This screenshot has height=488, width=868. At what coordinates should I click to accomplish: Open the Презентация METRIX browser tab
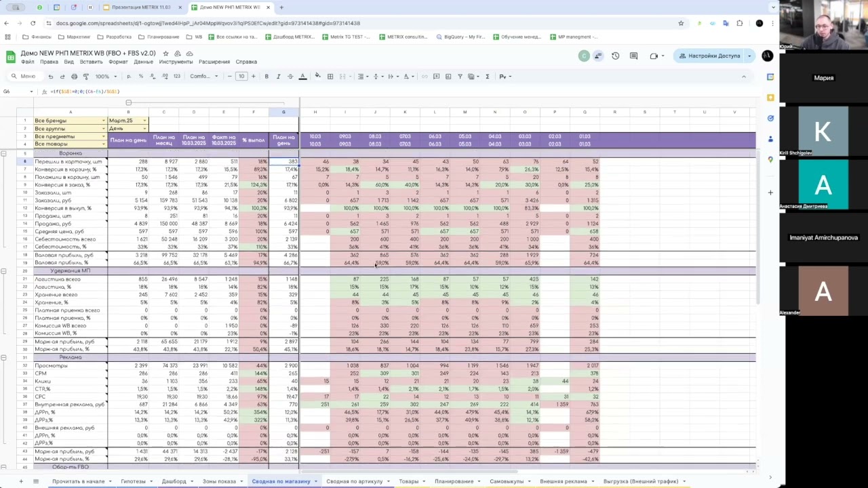141,7
